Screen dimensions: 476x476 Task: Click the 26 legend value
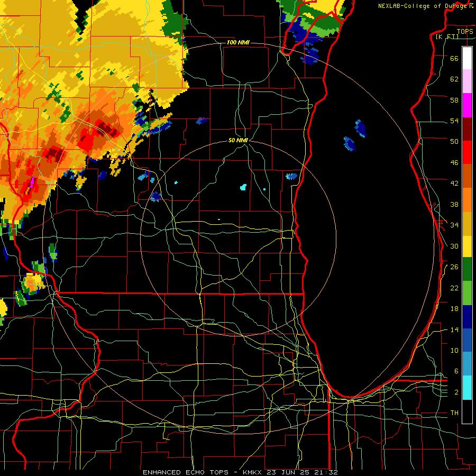454,267
